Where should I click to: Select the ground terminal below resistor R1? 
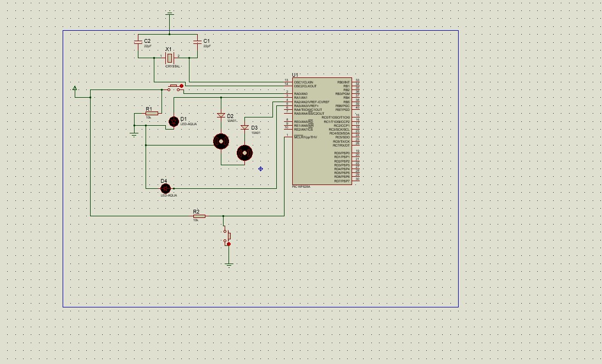pos(134,135)
